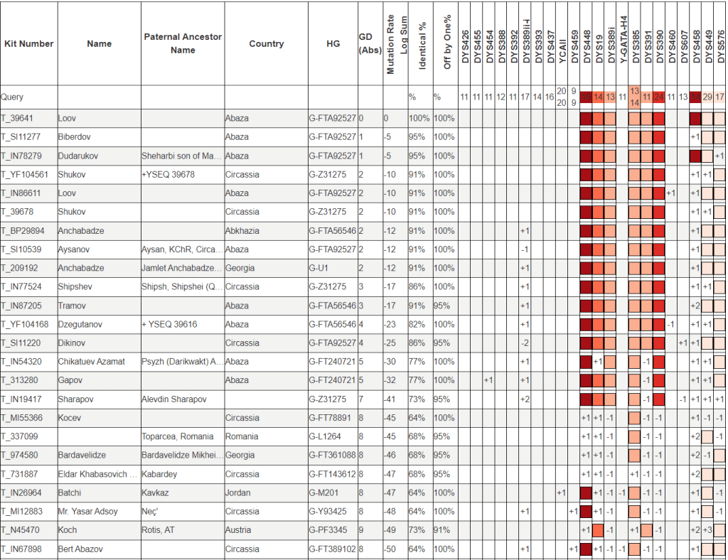Screen dimensions: 728x560
Task: Select the GD (Abs) column header
Action: coord(369,43)
